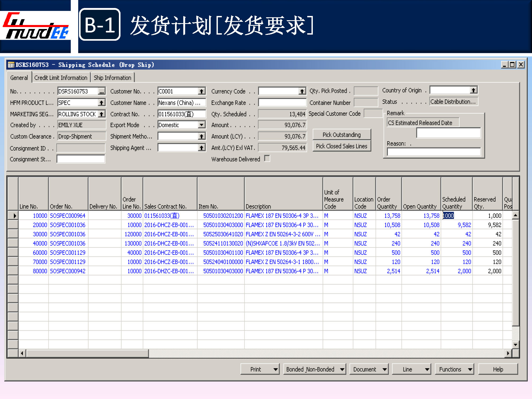Screen dimensions: 532x399
Task: Open the Ship Information tab
Action: coord(112,78)
